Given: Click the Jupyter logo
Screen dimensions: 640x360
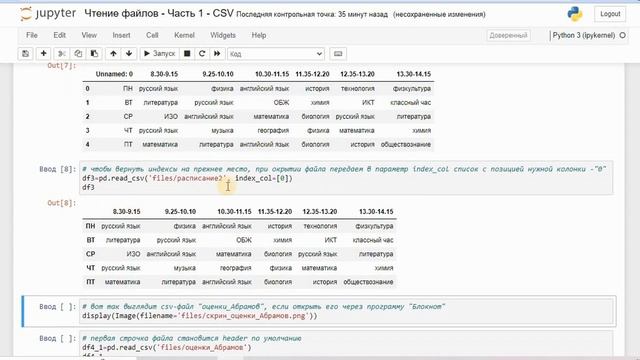Looking at the screenshot, I should pyautogui.click(x=48, y=14).
